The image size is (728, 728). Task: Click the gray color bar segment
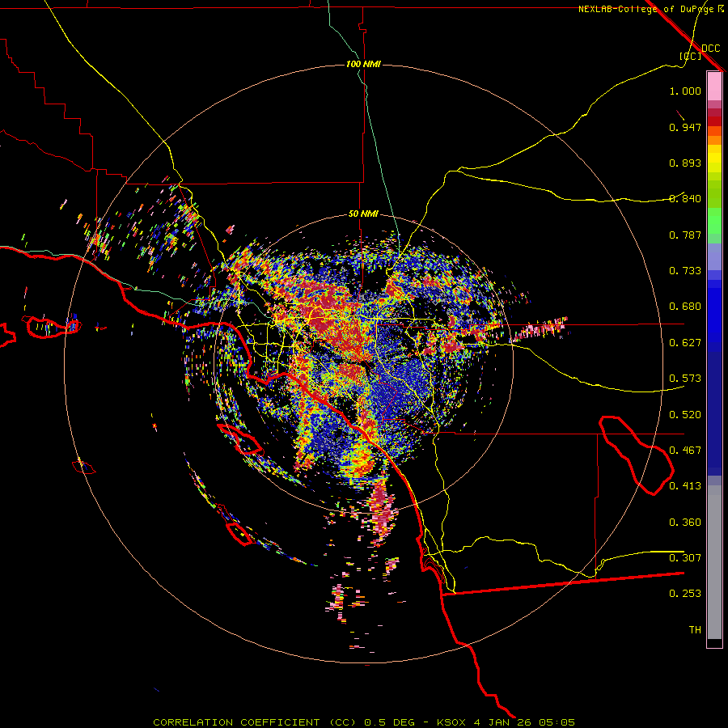714,562
